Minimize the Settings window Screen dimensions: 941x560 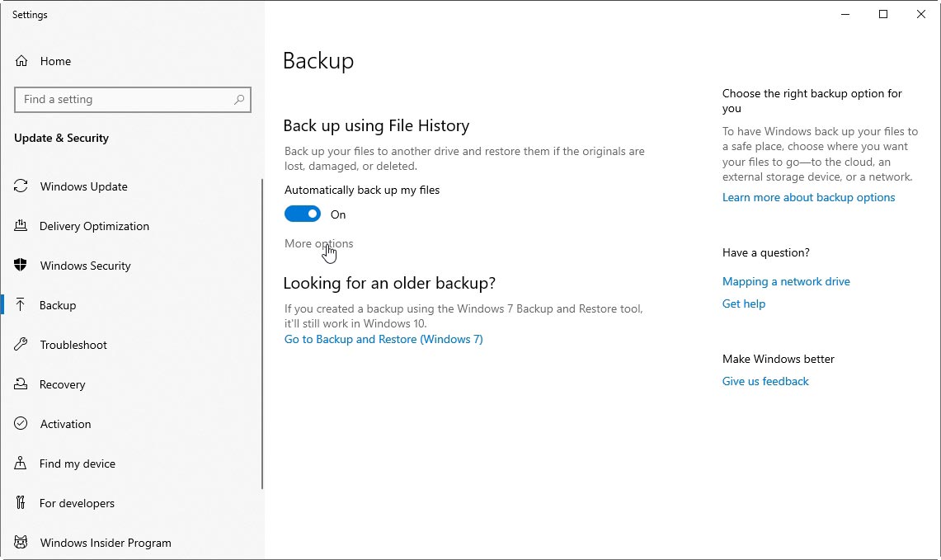click(x=845, y=14)
